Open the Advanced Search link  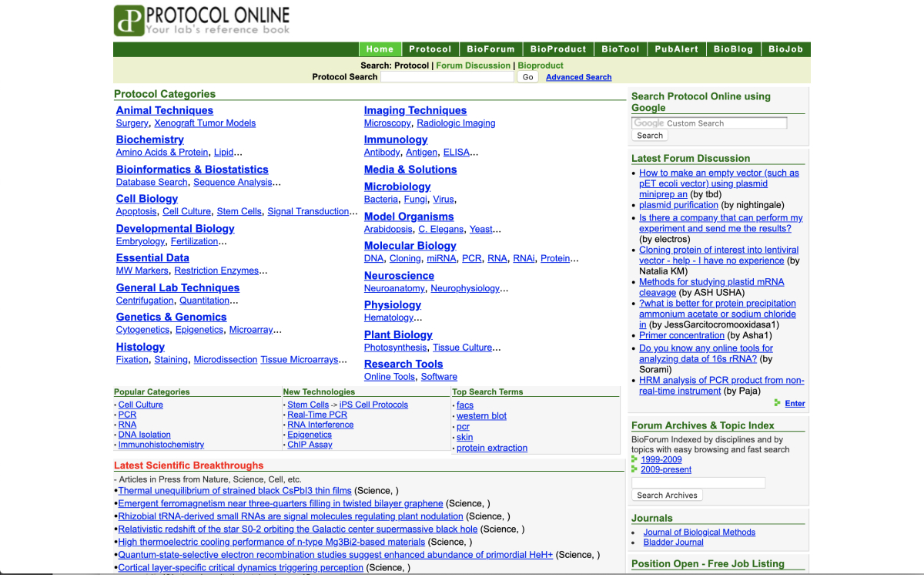[x=578, y=77]
